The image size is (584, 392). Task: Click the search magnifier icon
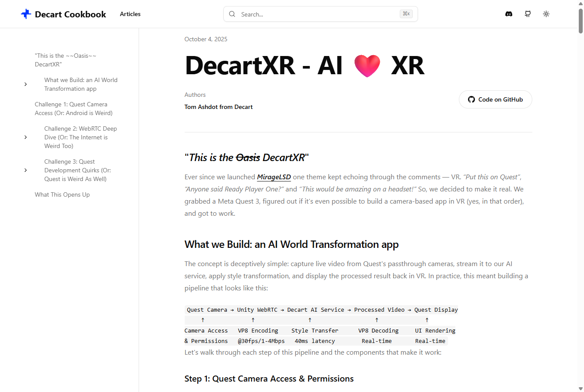[232, 14]
